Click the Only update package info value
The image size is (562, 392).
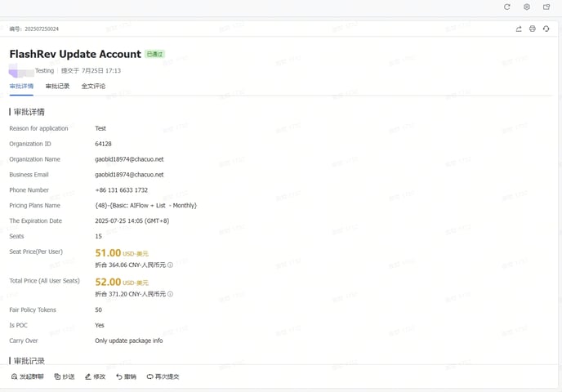129,341
